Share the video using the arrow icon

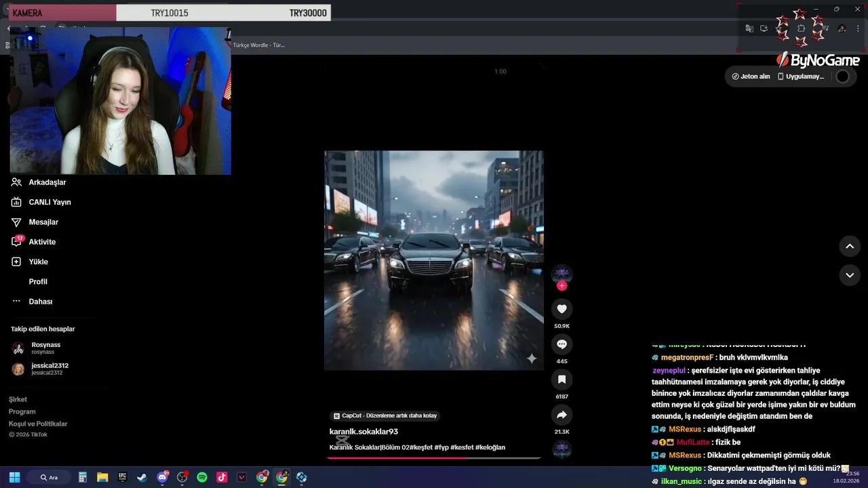(x=561, y=415)
